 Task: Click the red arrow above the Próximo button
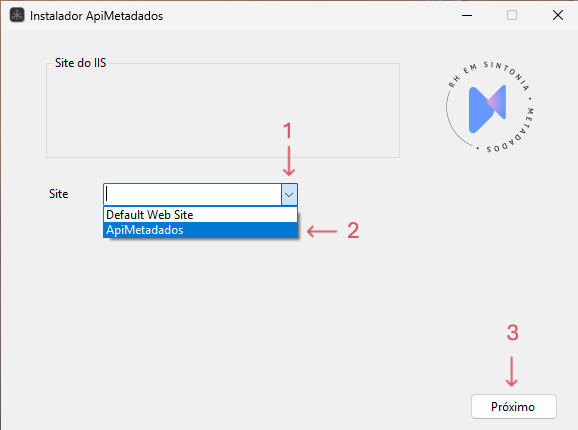click(x=511, y=371)
